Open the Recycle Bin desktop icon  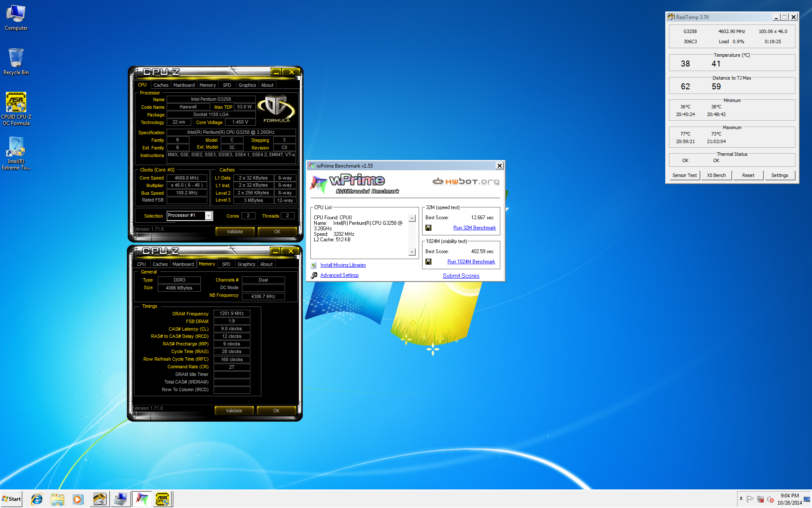(x=16, y=62)
